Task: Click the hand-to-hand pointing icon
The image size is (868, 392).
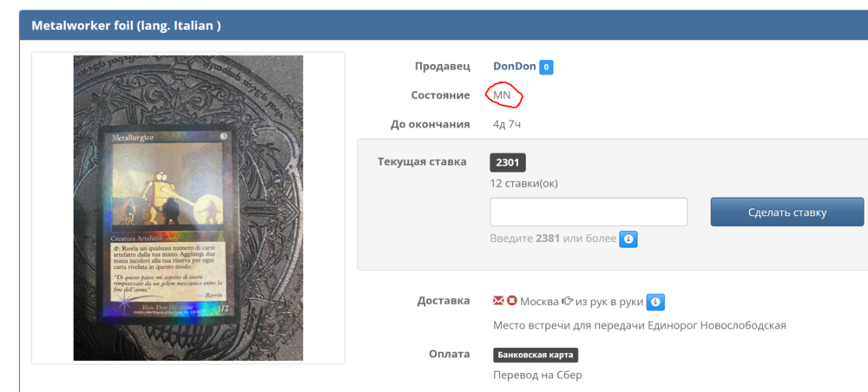Action: (567, 301)
